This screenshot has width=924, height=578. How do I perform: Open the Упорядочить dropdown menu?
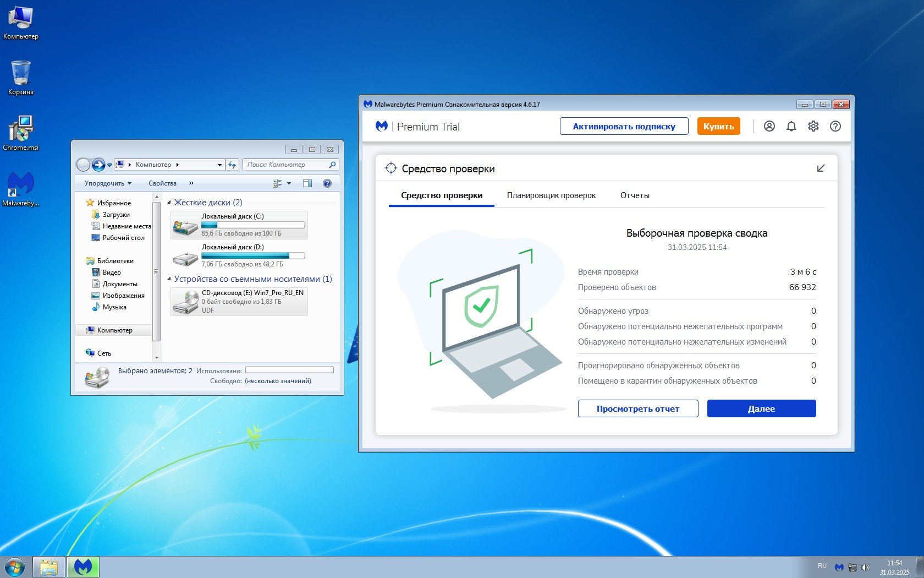point(108,183)
